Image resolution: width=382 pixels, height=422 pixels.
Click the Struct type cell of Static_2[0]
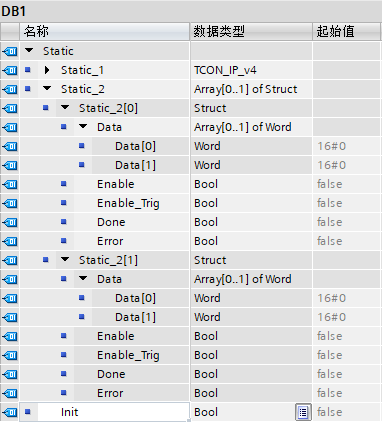[251, 108]
